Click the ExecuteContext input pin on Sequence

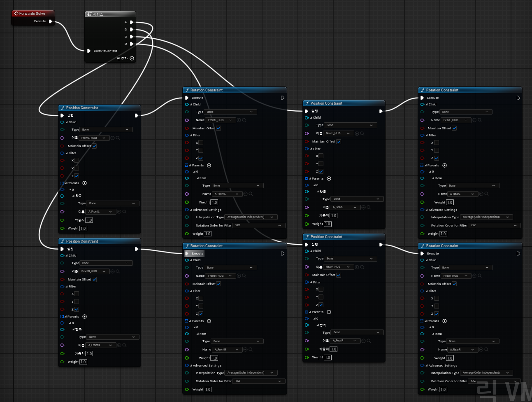tap(89, 51)
